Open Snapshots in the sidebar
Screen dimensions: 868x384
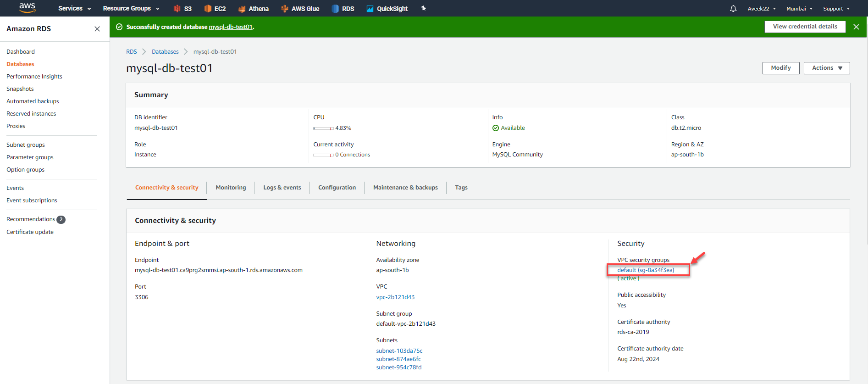[20, 89]
